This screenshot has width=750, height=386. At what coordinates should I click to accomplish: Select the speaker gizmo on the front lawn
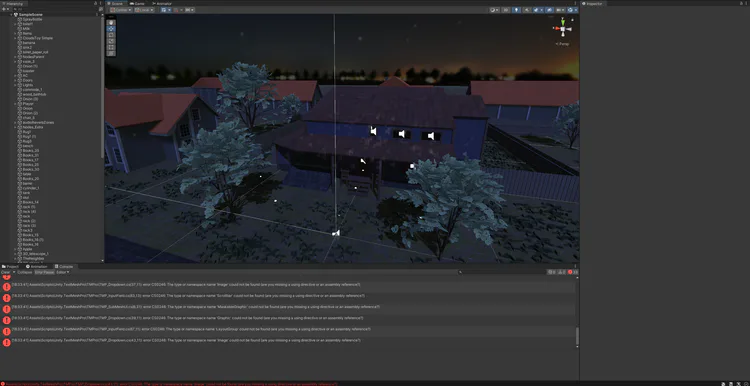click(336, 232)
